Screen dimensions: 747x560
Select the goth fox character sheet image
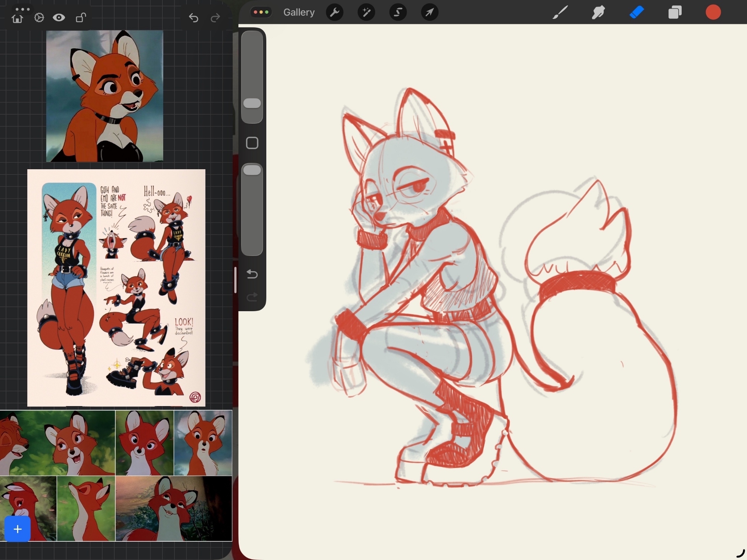116,288
